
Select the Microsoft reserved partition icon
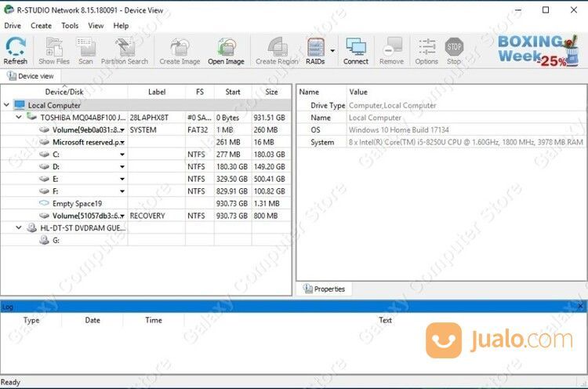tap(44, 142)
